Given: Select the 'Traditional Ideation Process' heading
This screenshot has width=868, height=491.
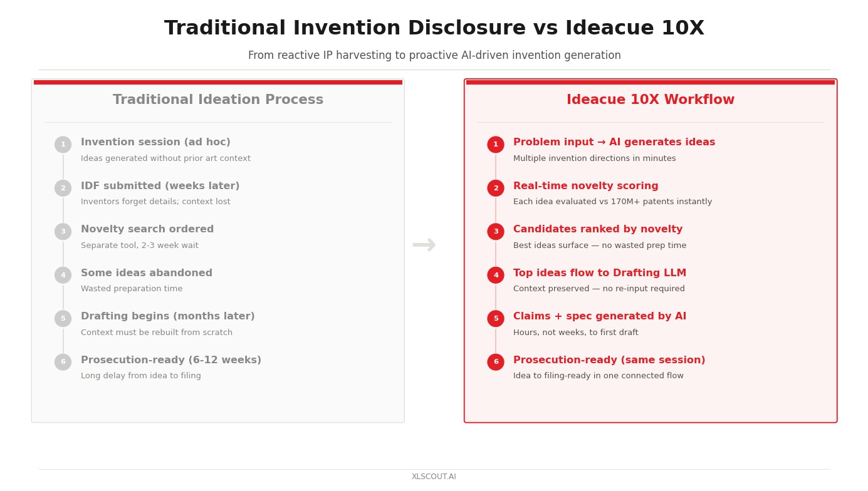Looking at the screenshot, I should (218, 100).
